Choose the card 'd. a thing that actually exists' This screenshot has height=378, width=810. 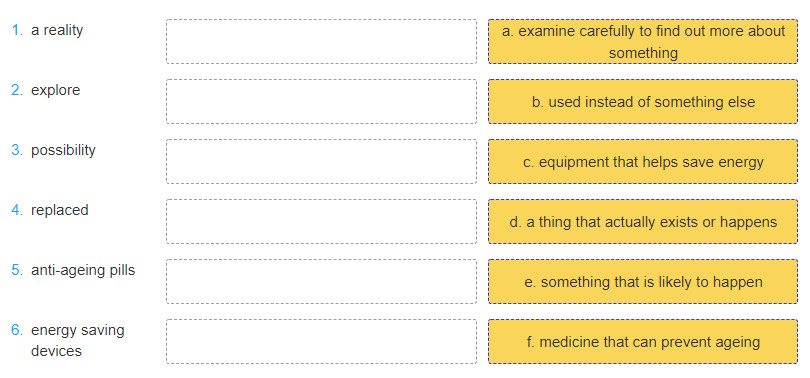tap(643, 222)
